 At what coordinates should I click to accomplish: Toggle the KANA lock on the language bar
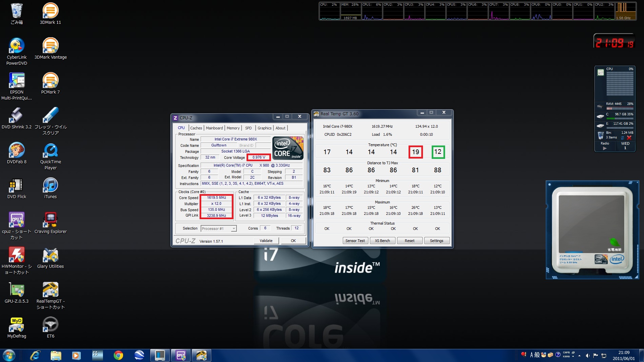(566, 357)
